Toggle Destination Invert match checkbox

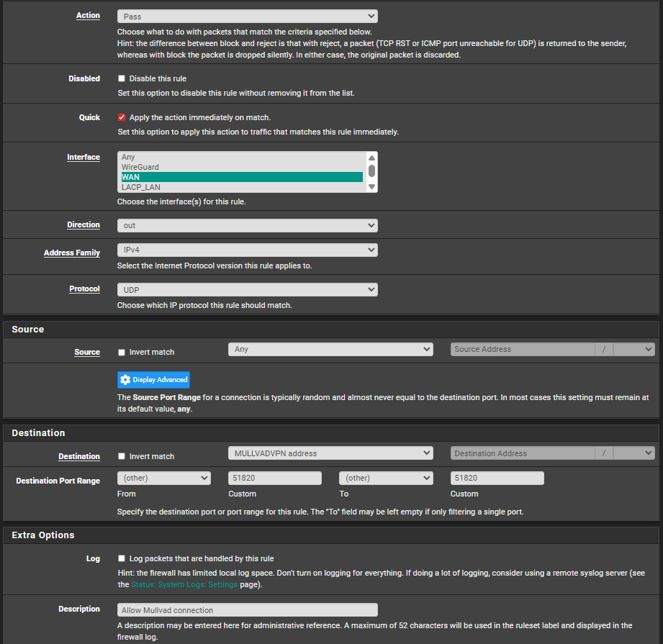[122, 456]
